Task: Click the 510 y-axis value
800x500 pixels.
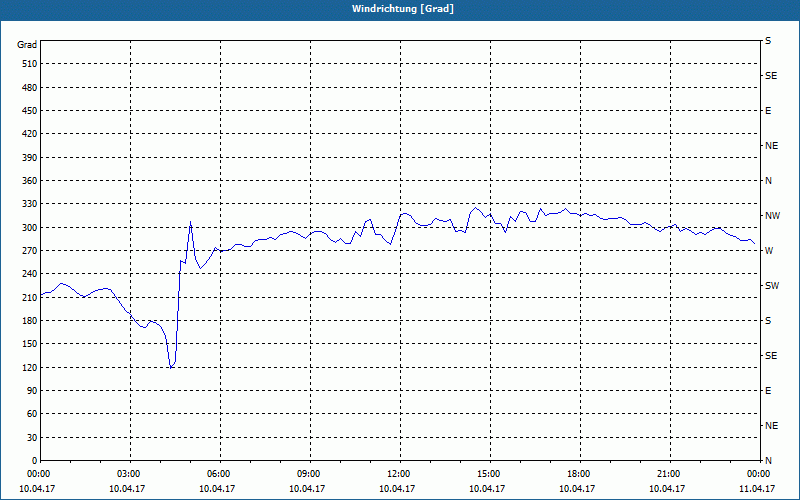Action: pyautogui.click(x=30, y=64)
